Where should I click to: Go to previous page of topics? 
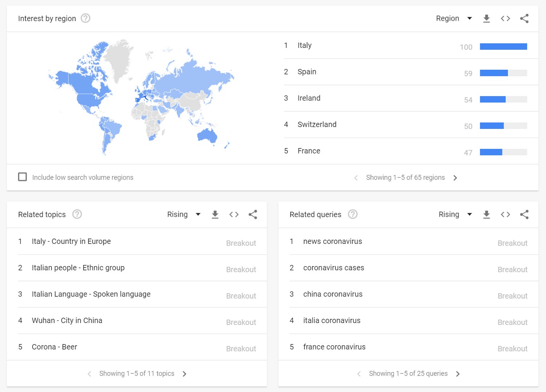pos(89,374)
